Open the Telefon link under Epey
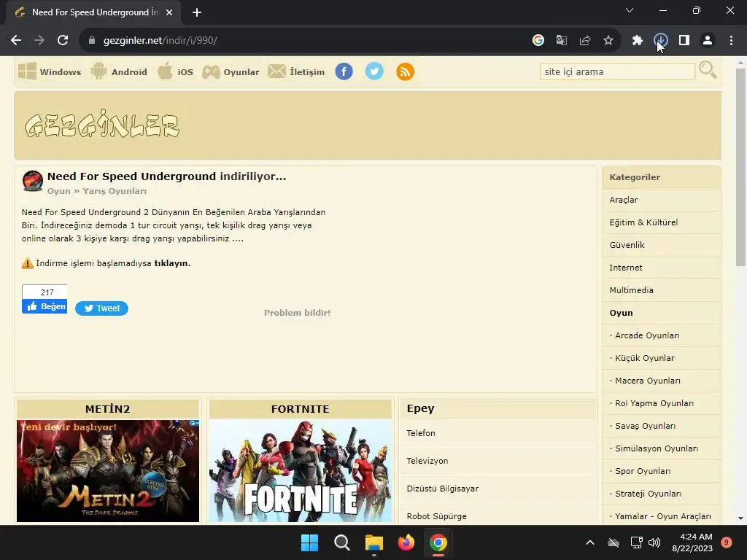 [421, 433]
